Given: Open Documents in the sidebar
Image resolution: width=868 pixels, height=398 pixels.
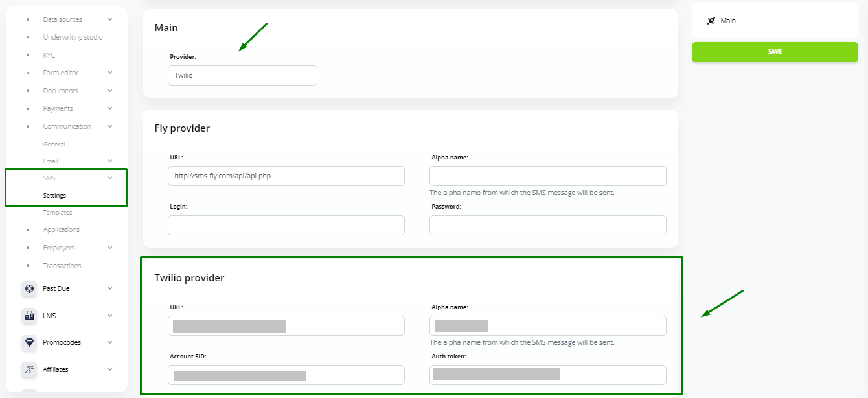Looking at the screenshot, I should pos(60,91).
